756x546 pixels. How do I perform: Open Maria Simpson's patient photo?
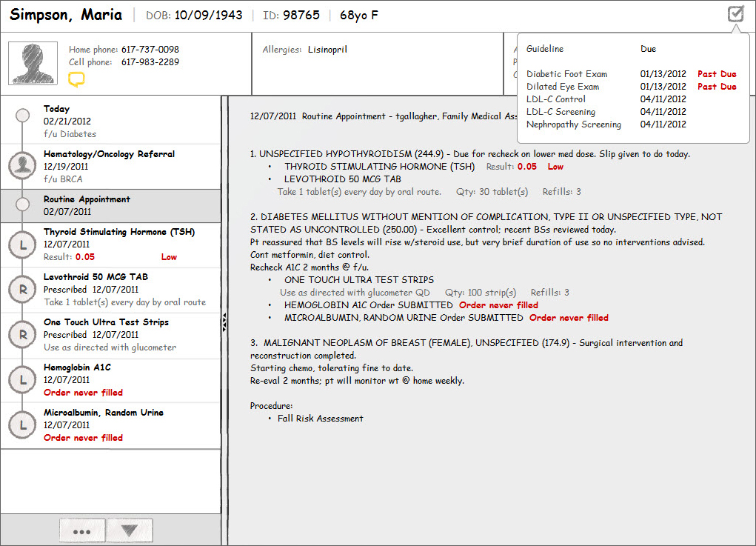[33, 63]
